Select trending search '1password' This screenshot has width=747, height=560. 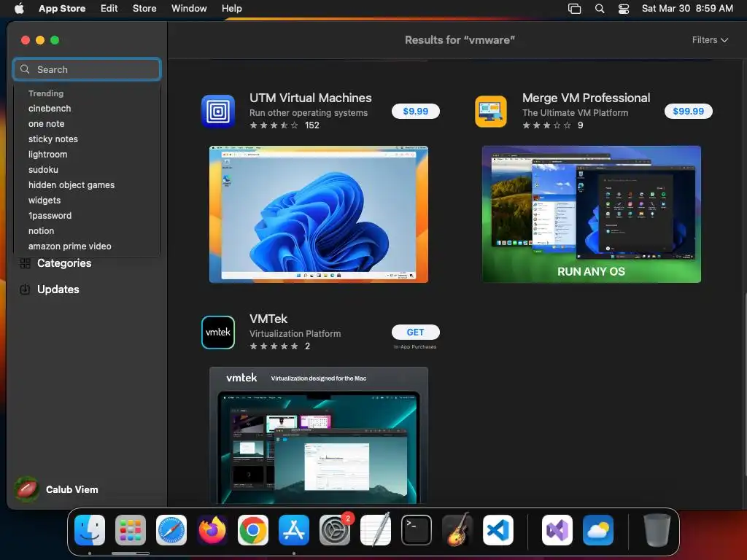[50, 216]
